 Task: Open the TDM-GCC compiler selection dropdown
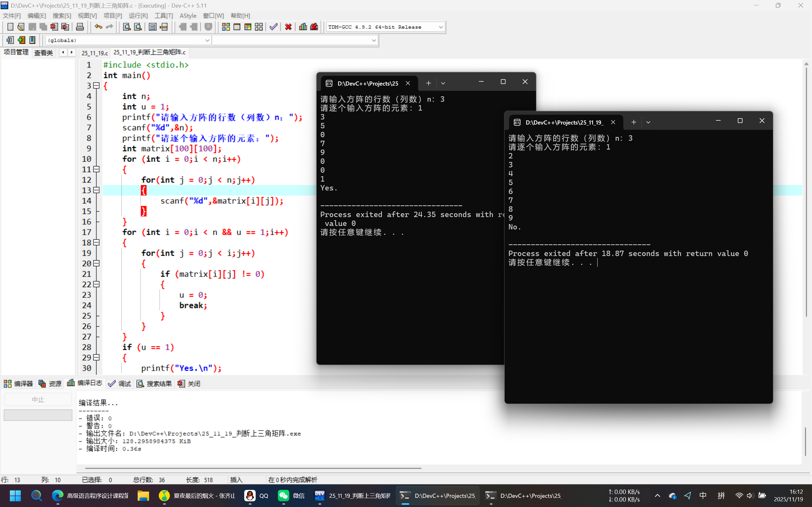click(x=441, y=27)
